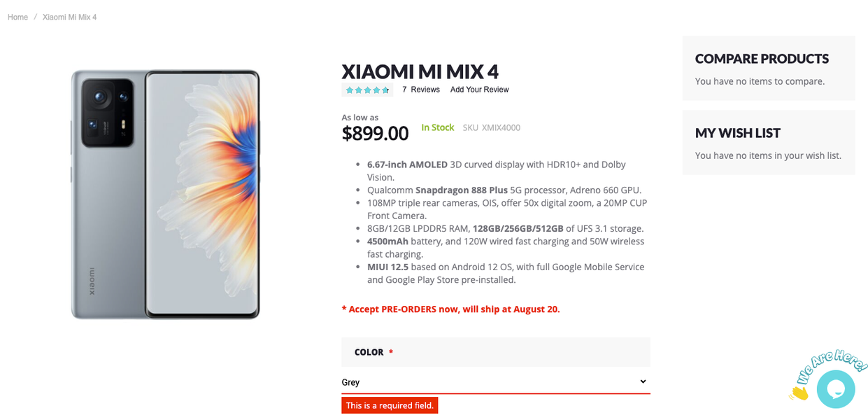
Task: Click the In Stock status label
Action: tap(437, 127)
